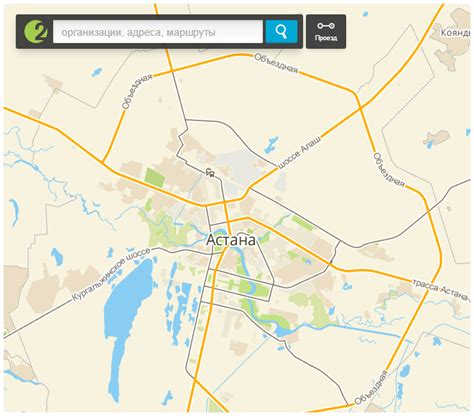Screen dimensions: 474x416
Task: Click the трасса Астана road label
Action: click(x=442, y=290)
